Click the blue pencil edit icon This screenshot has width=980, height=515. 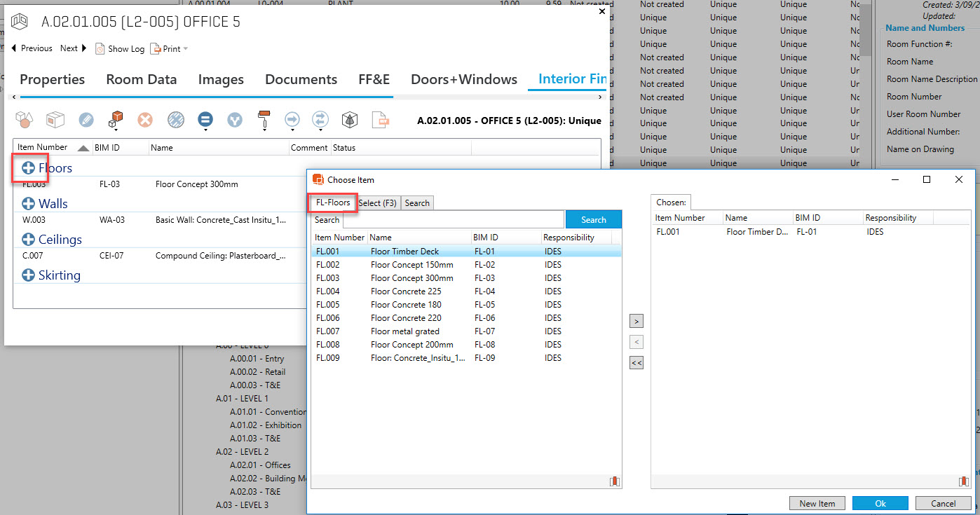[86, 120]
